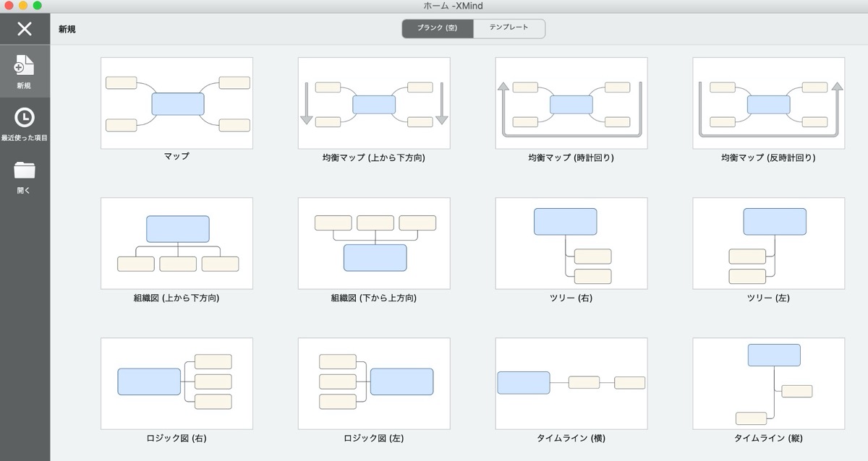Click the タイムライン (横) caption

[x=571, y=438]
